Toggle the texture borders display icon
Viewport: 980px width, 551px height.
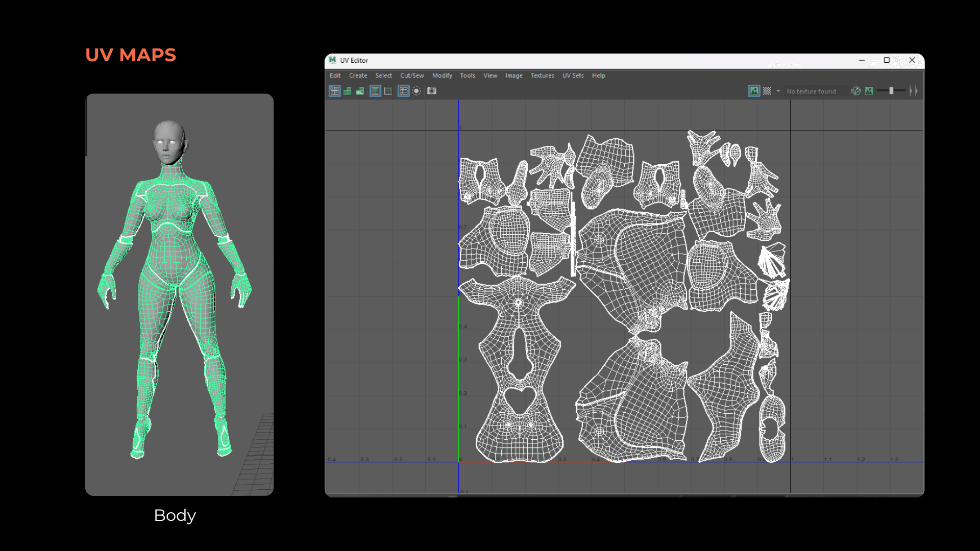coord(375,91)
